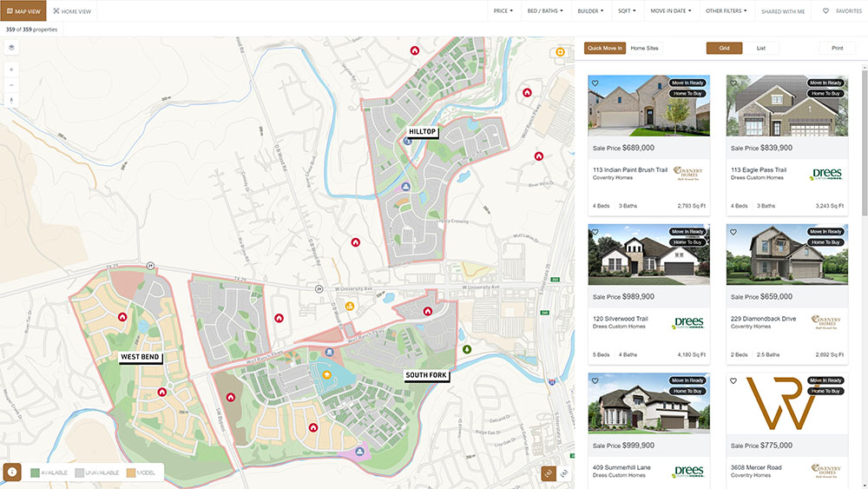Viewport: 868px width, 489px height.
Task: Click the Coventry Homes logo on Indian Paint Brush card
Action: 688,174
